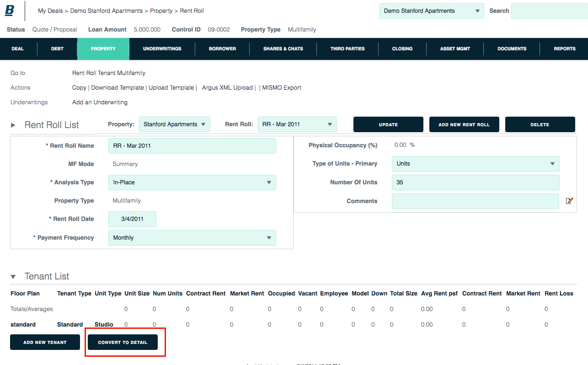Follow the Property breadcrumb link
Image resolution: width=588 pixels, height=365 pixels.
[161, 11]
